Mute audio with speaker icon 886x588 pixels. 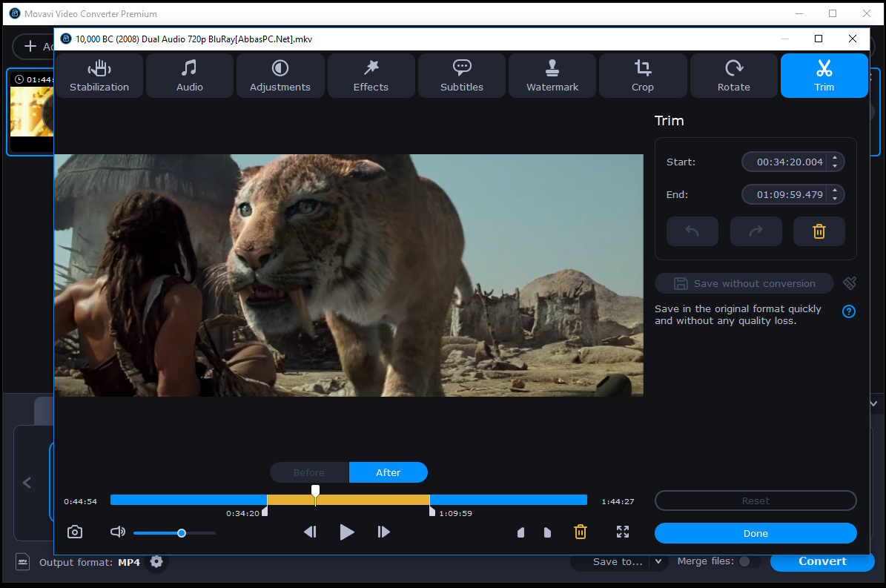(118, 532)
